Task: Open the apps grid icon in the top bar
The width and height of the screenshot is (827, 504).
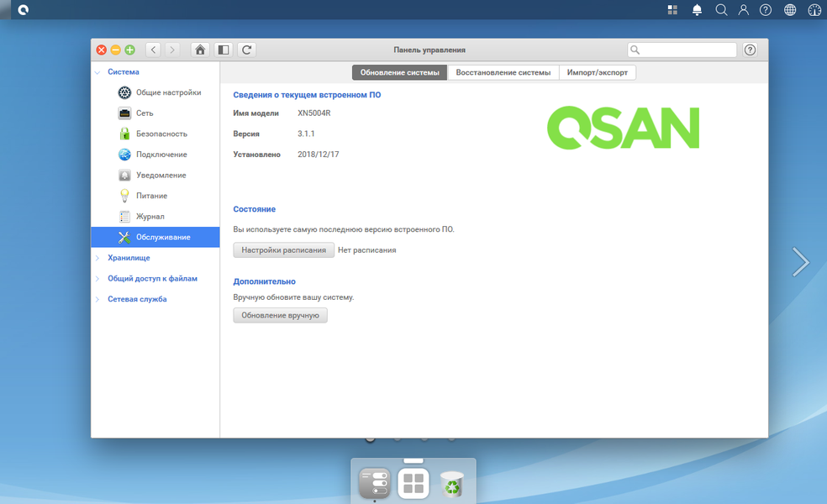Action: [672, 9]
